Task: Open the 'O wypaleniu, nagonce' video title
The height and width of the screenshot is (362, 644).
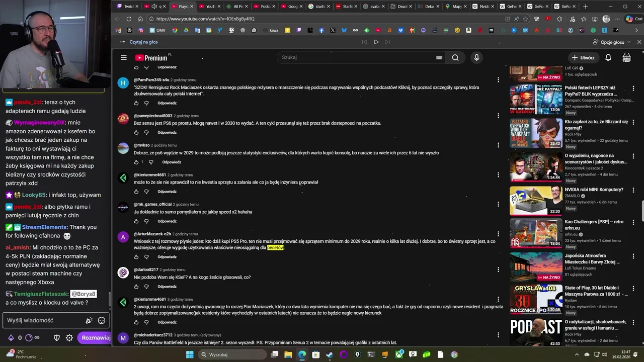Action: 596,159
